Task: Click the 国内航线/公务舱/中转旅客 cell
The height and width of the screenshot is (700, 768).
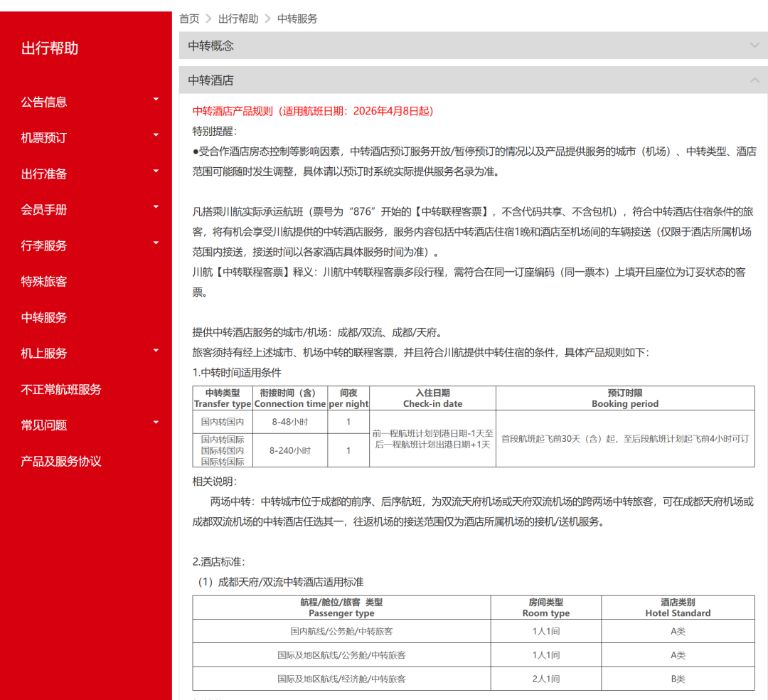Action: [x=341, y=632]
